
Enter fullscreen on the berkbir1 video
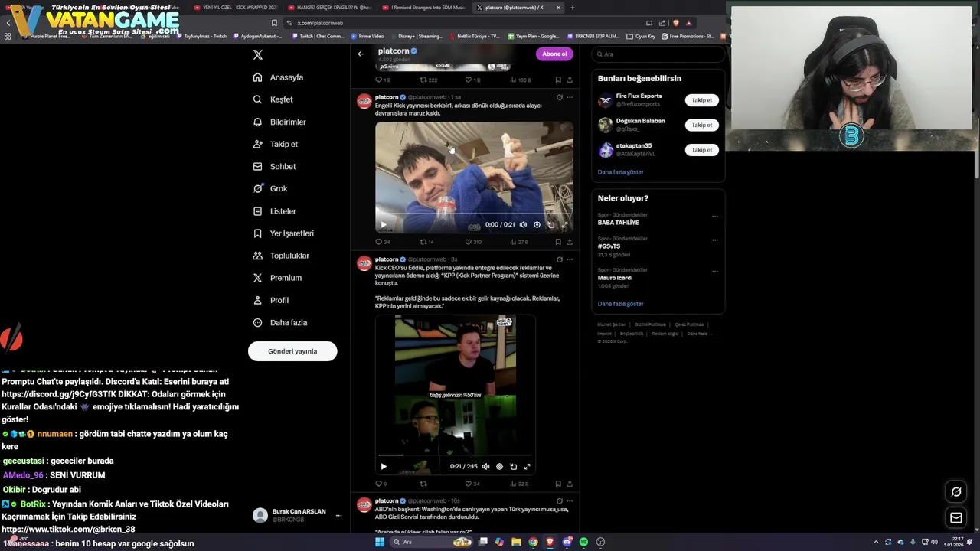565,225
